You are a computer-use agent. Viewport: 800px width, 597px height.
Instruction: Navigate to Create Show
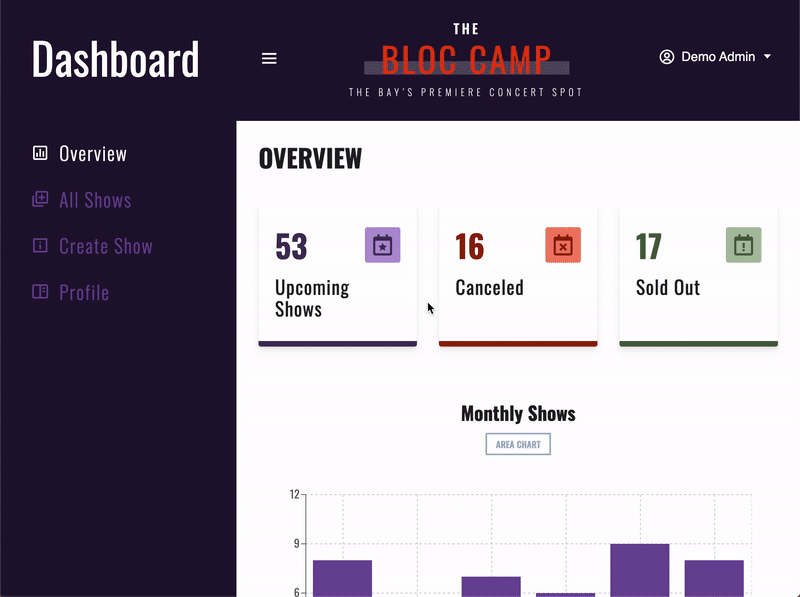105,246
